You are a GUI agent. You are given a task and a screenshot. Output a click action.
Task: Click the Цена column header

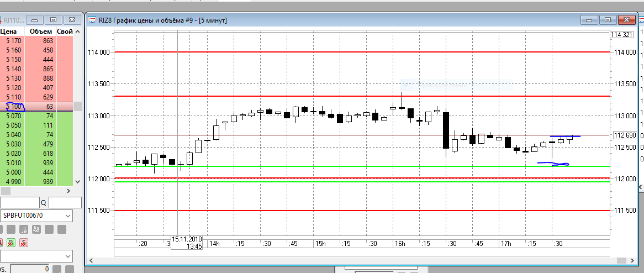point(8,32)
